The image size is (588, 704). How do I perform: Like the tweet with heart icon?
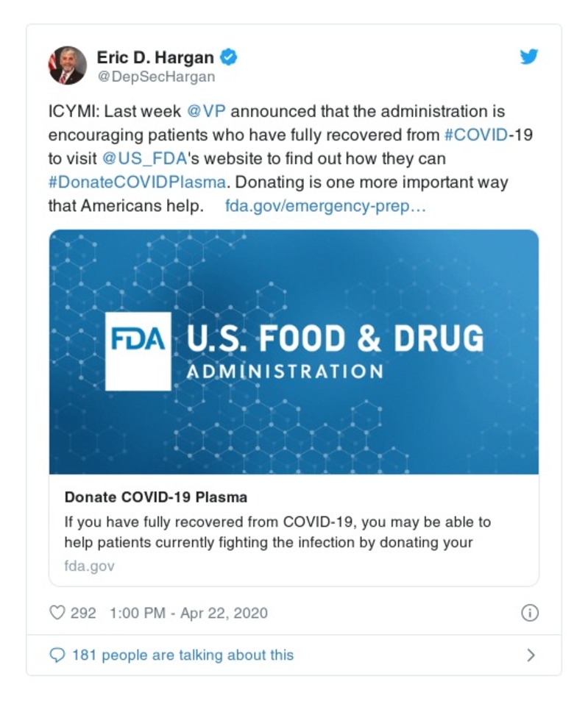pyautogui.click(x=57, y=613)
